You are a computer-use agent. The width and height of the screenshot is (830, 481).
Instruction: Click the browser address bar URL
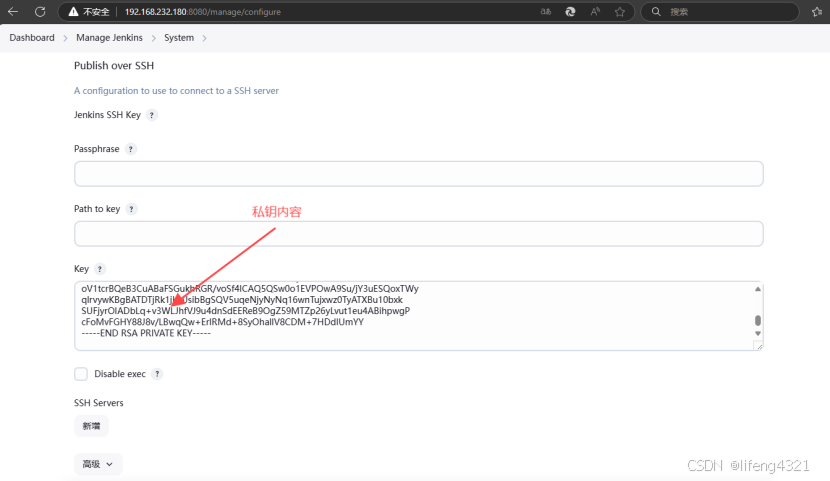[x=203, y=12]
